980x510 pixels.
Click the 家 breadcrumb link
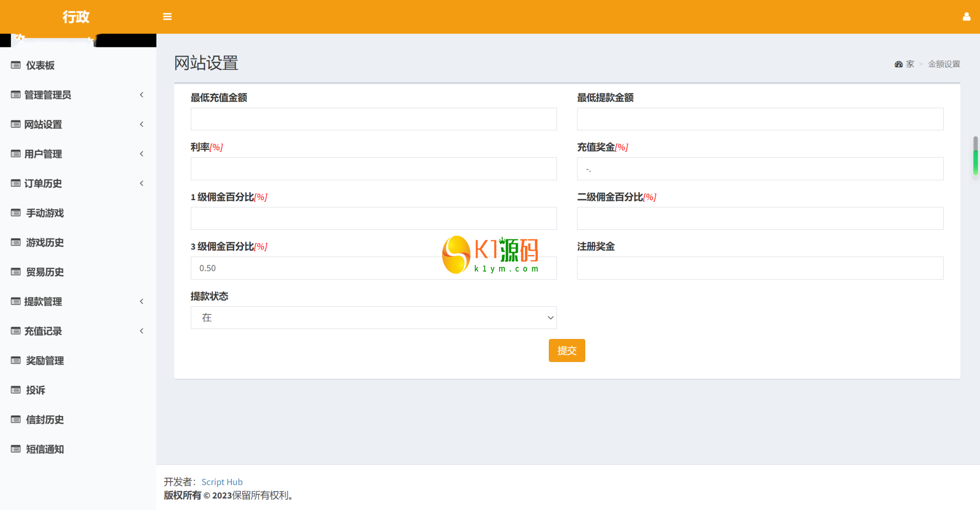point(910,64)
